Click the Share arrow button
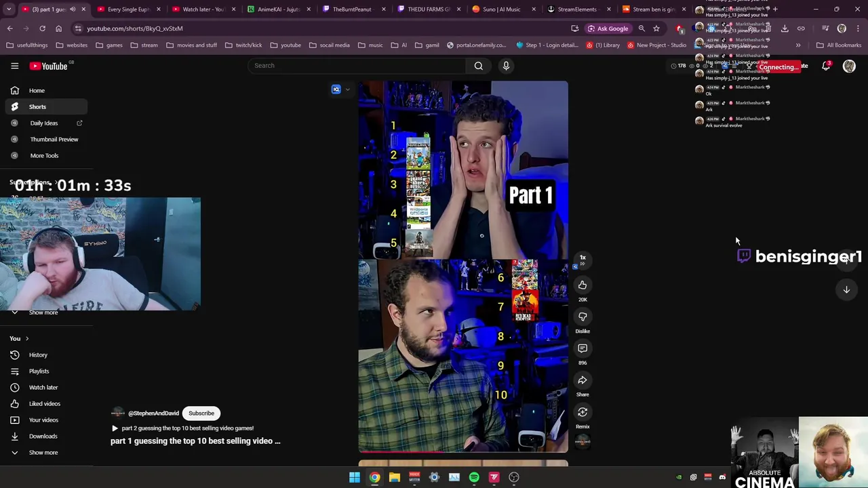The image size is (868, 488). tap(583, 380)
